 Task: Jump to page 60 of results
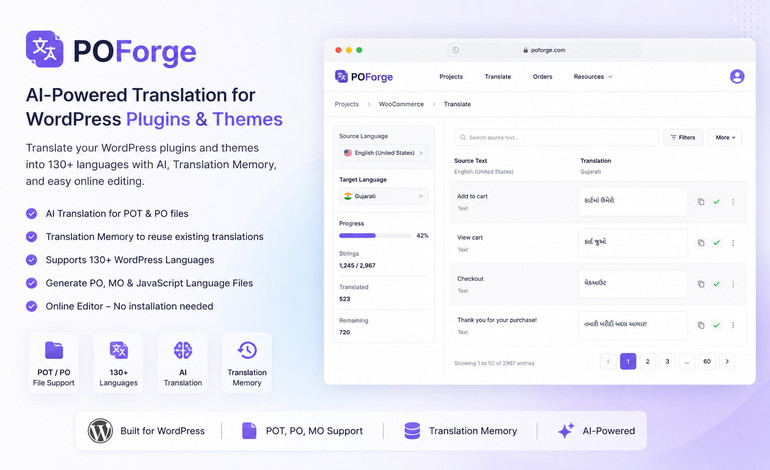pyautogui.click(x=707, y=361)
